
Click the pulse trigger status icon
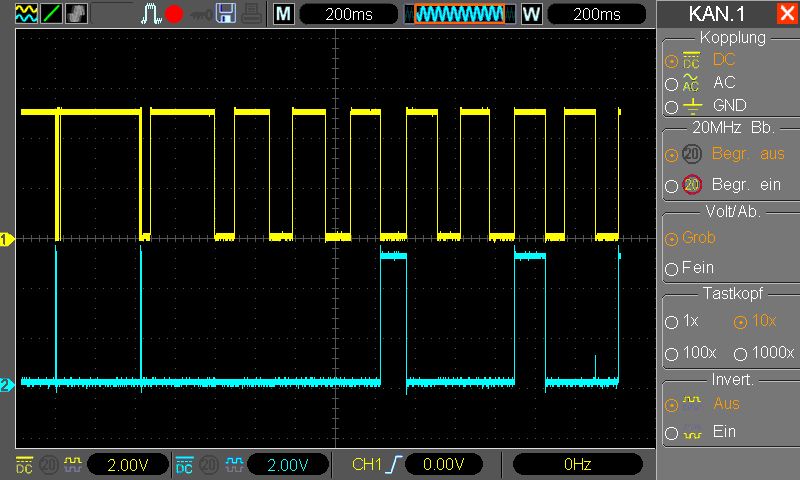tap(151, 14)
